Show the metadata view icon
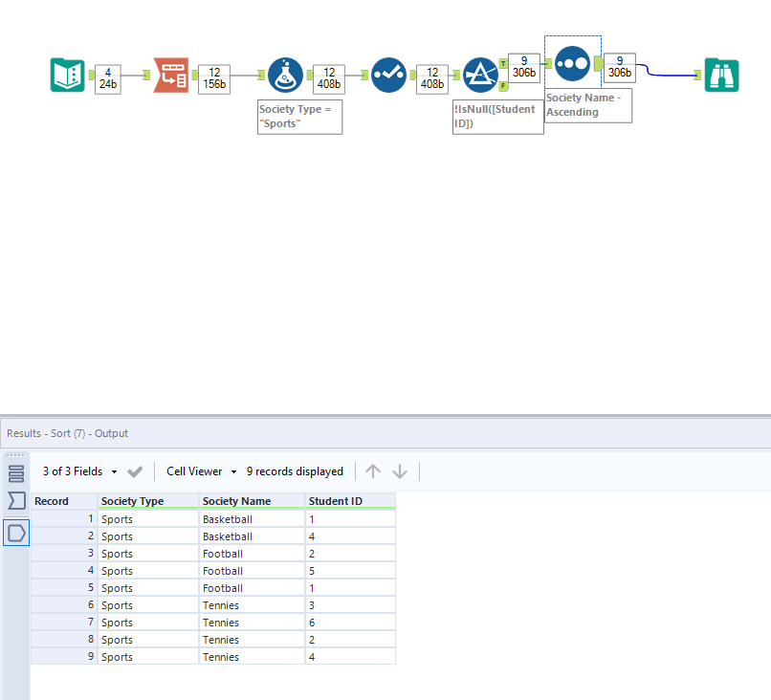Viewport: 771px width, 700px height. click(16, 501)
